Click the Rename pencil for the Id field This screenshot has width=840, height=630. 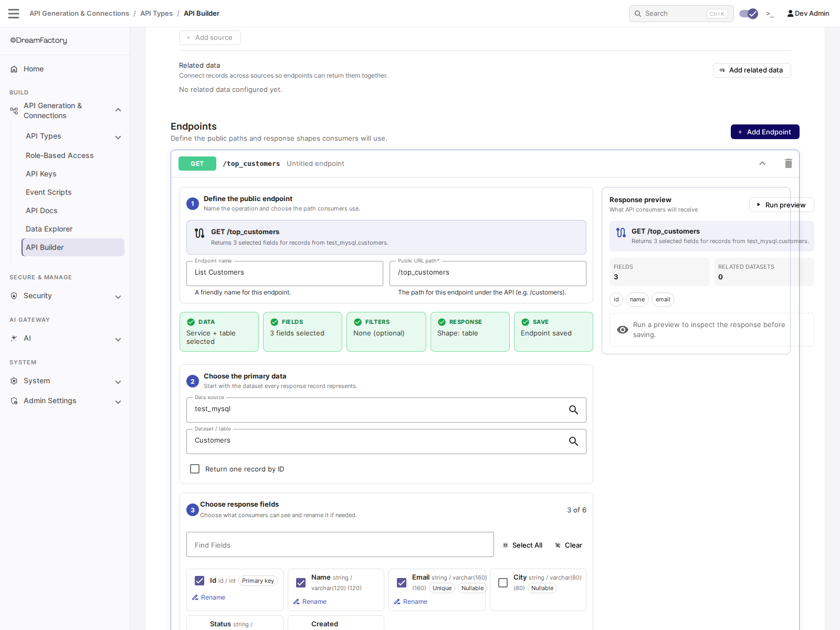coord(208,597)
